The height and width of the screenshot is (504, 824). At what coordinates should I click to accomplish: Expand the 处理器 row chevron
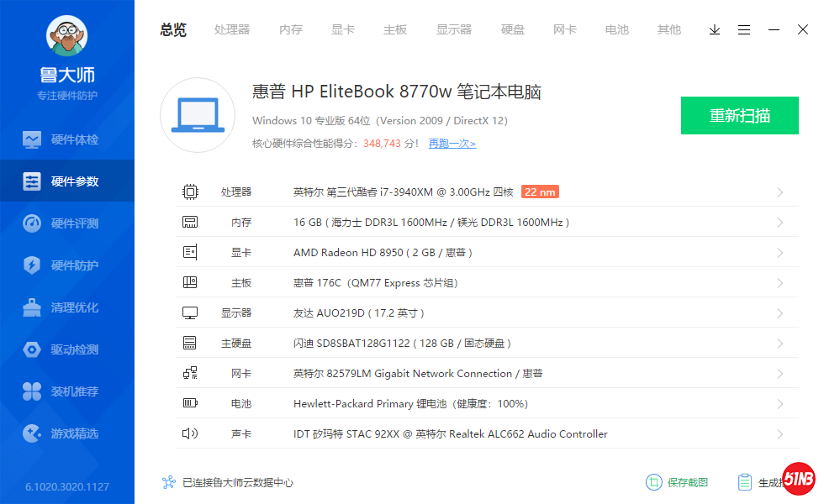(x=779, y=192)
